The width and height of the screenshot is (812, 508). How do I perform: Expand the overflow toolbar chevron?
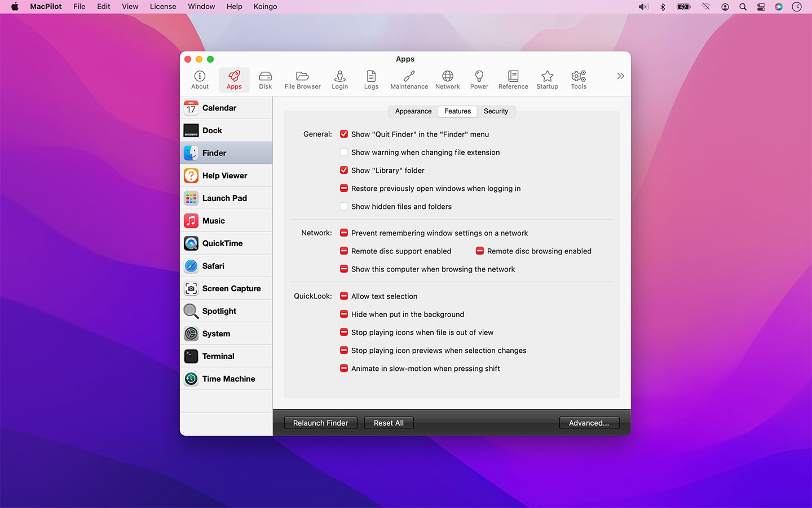[x=620, y=76]
